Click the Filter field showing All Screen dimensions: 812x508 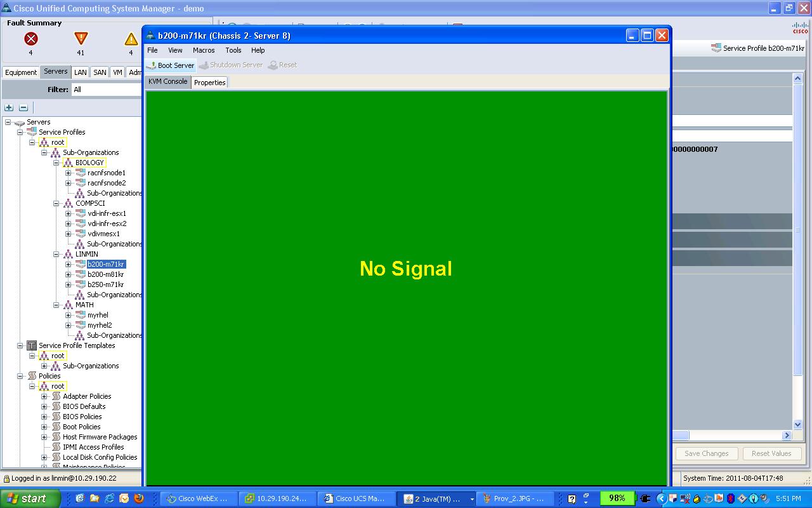click(107, 90)
